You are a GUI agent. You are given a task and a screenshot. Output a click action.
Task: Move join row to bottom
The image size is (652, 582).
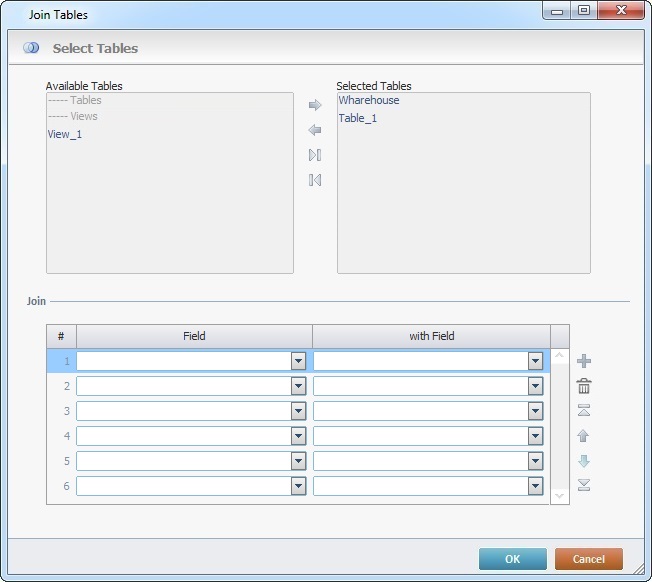584,486
